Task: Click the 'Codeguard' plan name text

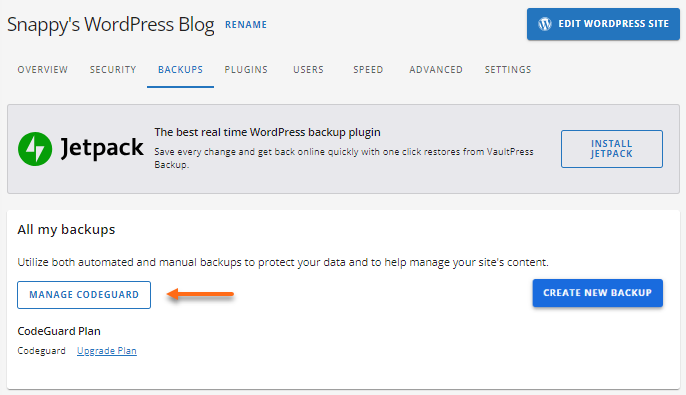Action: (x=42, y=351)
